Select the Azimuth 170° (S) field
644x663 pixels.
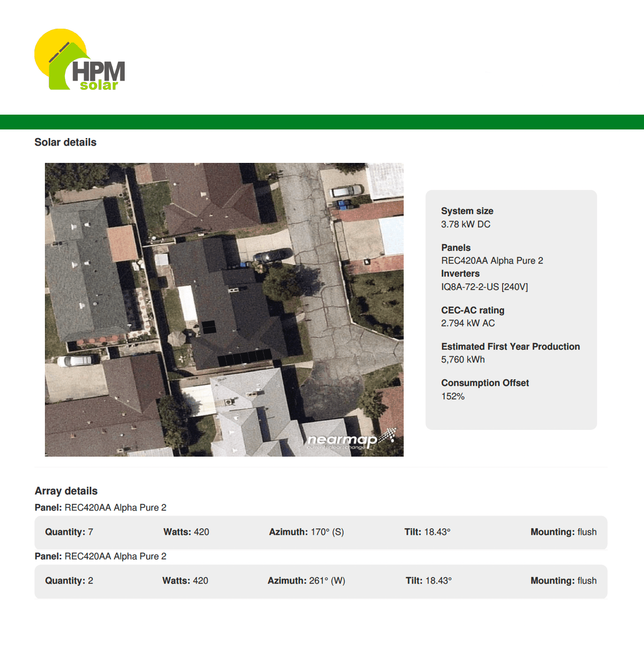[x=307, y=532]
